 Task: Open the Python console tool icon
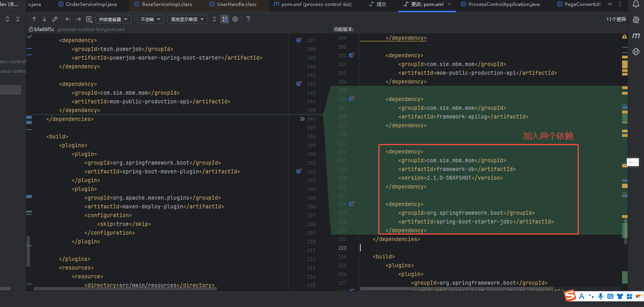pos(636,52)
